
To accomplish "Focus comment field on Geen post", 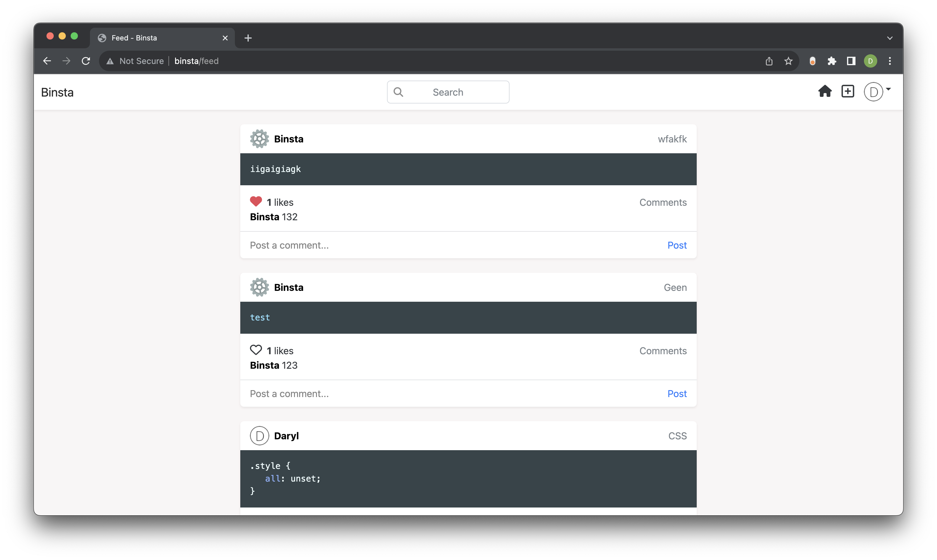I will click(x=453, y=393).
